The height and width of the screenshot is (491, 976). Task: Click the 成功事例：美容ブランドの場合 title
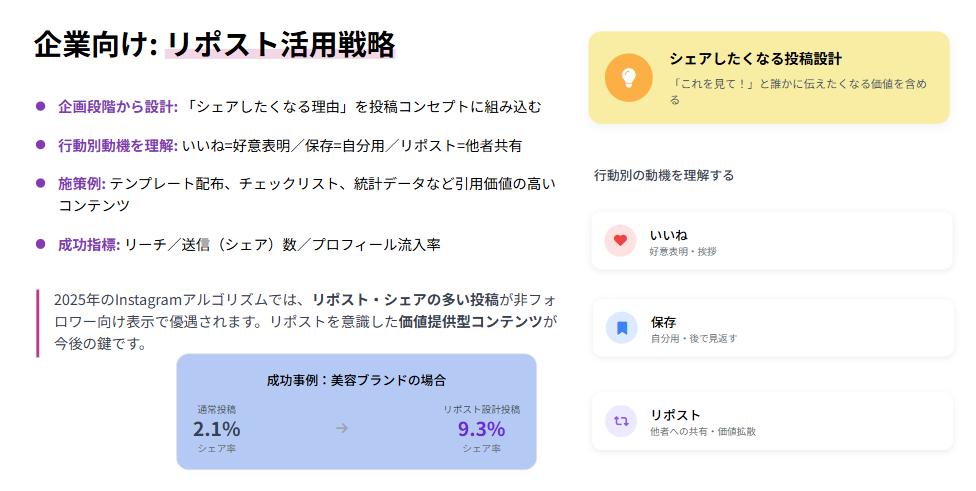(356, 380)
